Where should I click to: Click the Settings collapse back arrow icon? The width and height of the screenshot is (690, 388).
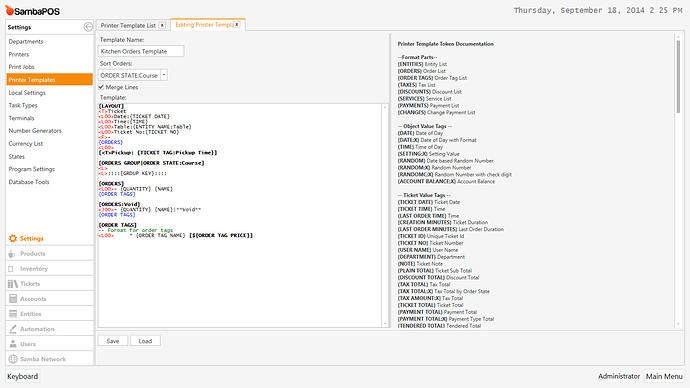pyautogui.click(x=88, y=27)
